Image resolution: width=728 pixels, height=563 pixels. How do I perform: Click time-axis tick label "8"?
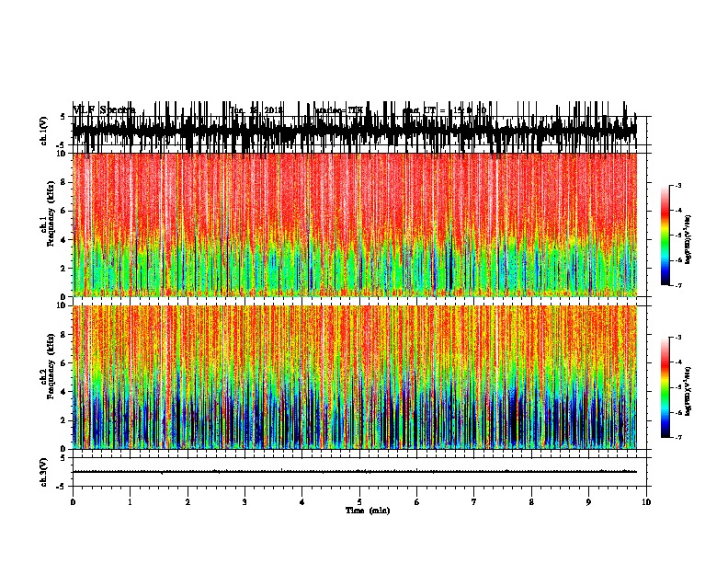pyautogui.click(x=531, y=502)
